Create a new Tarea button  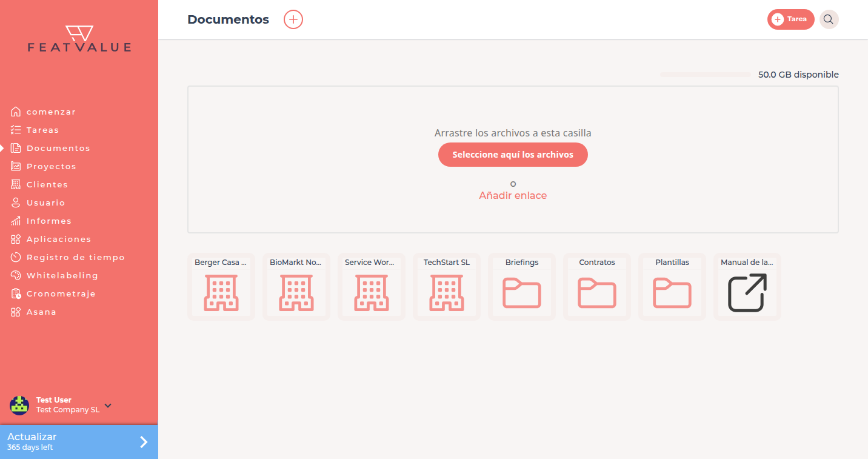790,19
